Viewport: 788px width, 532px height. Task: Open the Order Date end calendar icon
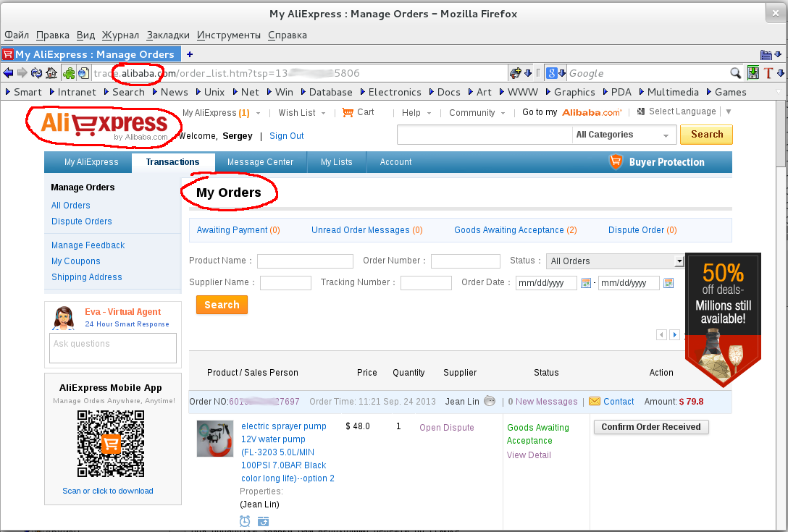(x=668, y=283)
